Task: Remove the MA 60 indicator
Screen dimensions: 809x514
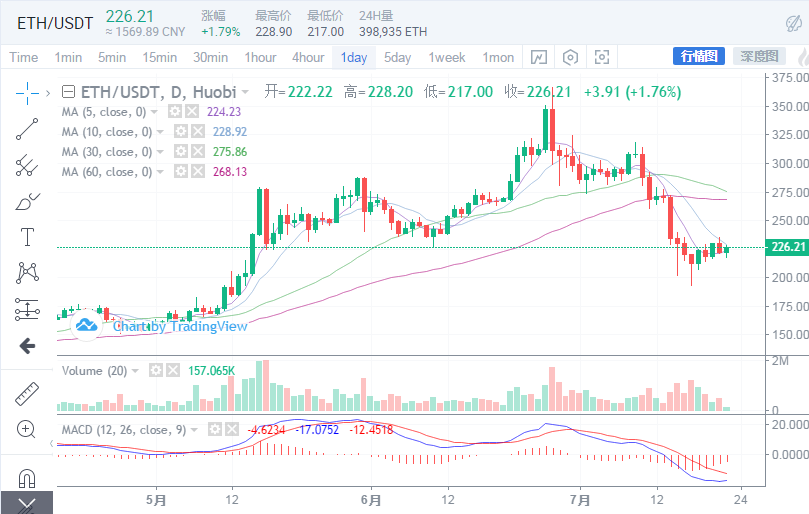Action: tap(198, 171)
